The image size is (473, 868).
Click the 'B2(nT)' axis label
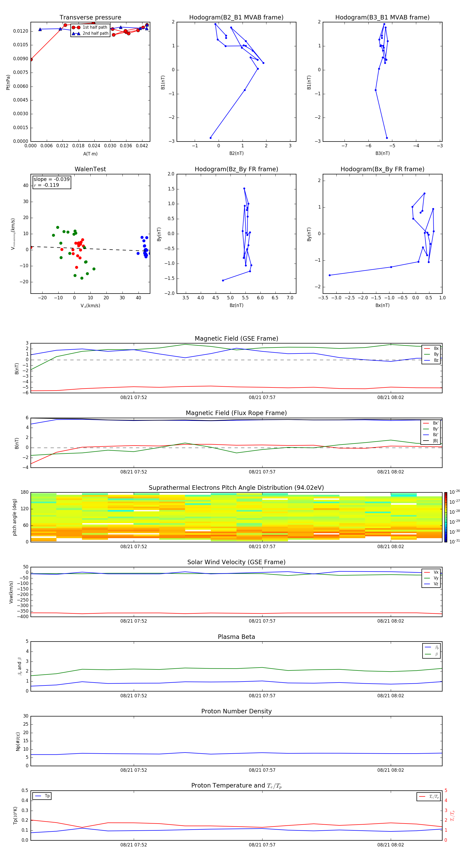pos(236,153)
